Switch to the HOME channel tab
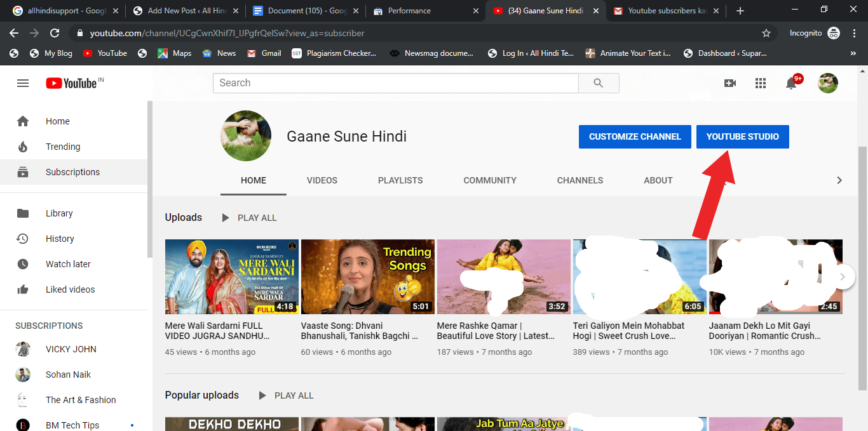Screen dimensions: 868x431 pos(254,180)
